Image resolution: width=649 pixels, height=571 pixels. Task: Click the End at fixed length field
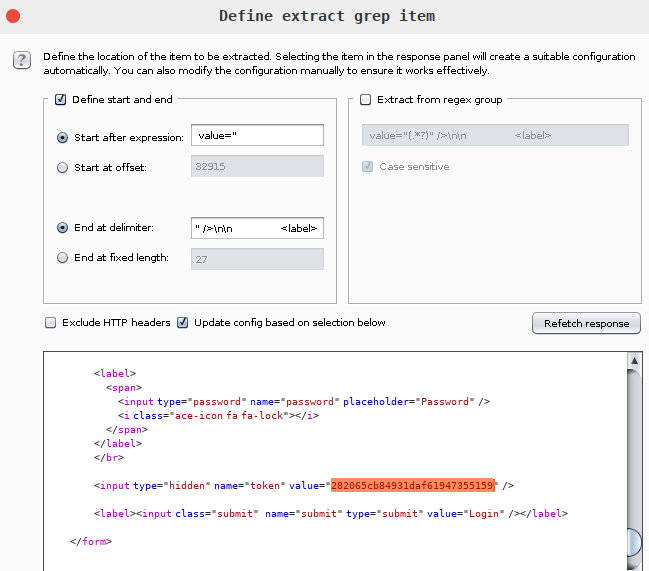(x=256, y=259)
